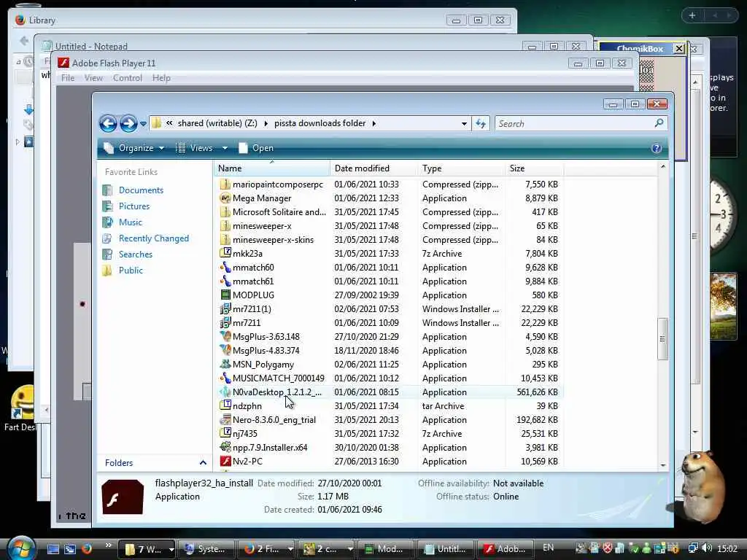Sort by the Size column header
Image resolution: width=747 pixels, height=560 pixels.
pyautogui.click(x=534, y=168)
